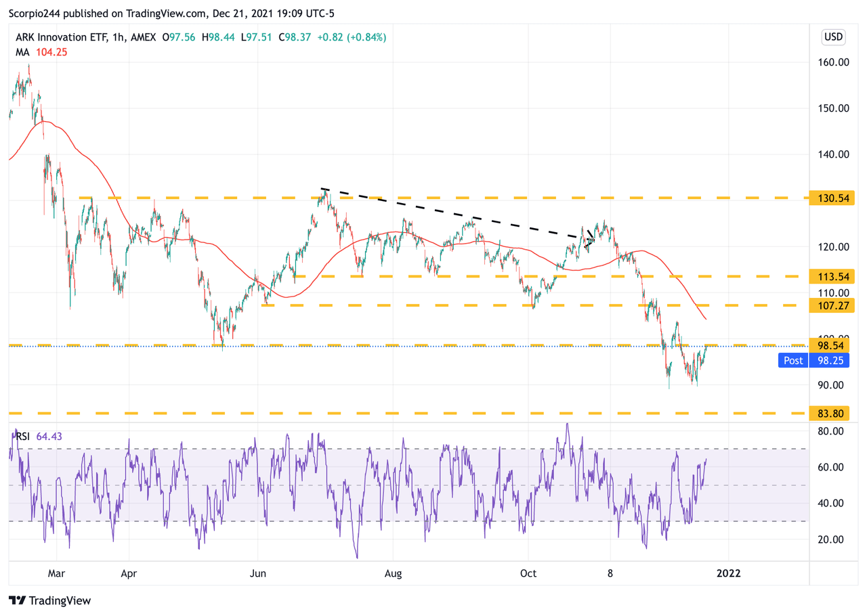Click the Post 98.25 price label
867x616 pixels.
(x=813, y=361)
